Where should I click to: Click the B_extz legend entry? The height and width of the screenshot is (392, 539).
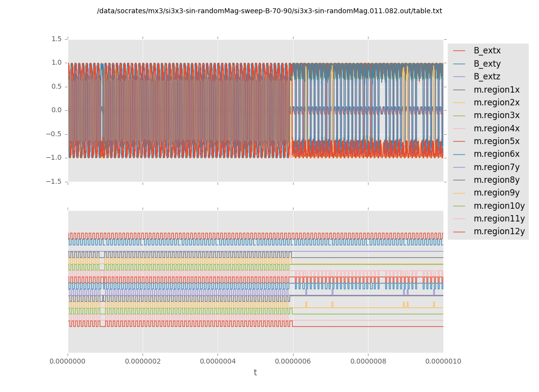[x=487, y=76]
